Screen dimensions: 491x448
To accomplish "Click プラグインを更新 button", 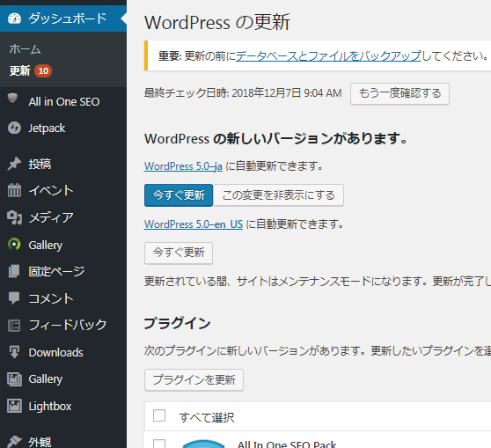I will point(194,379).
